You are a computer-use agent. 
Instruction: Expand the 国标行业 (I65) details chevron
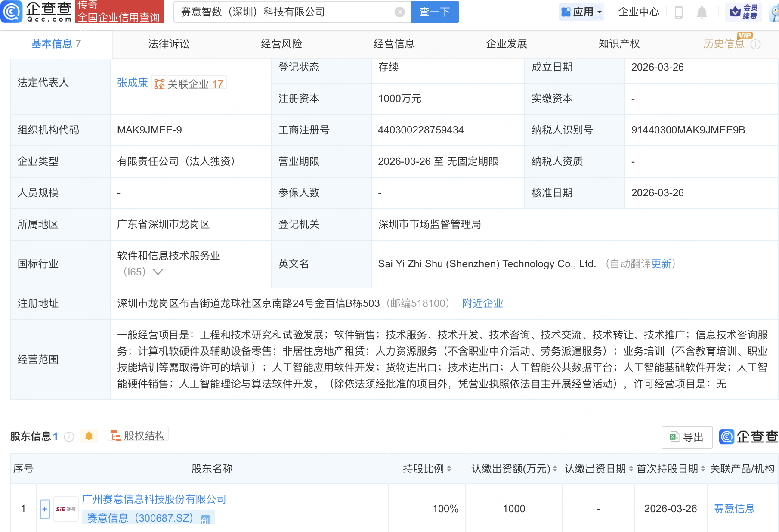[x=159, y=272]
